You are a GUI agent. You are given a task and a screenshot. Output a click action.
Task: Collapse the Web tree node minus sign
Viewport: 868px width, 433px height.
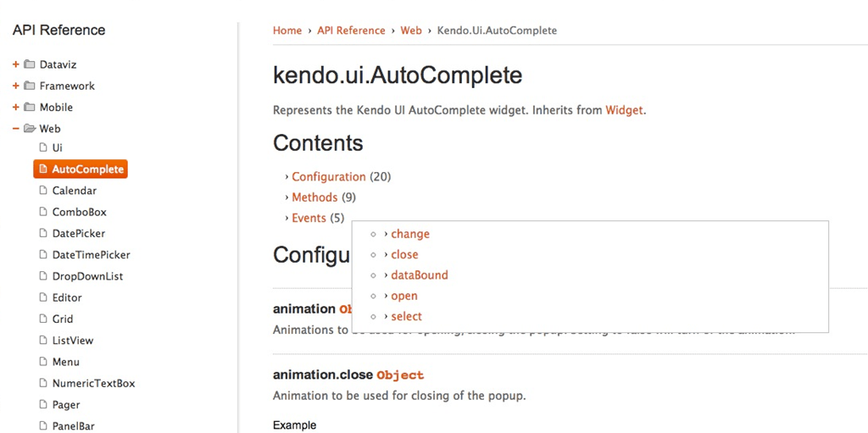[15, 129]
